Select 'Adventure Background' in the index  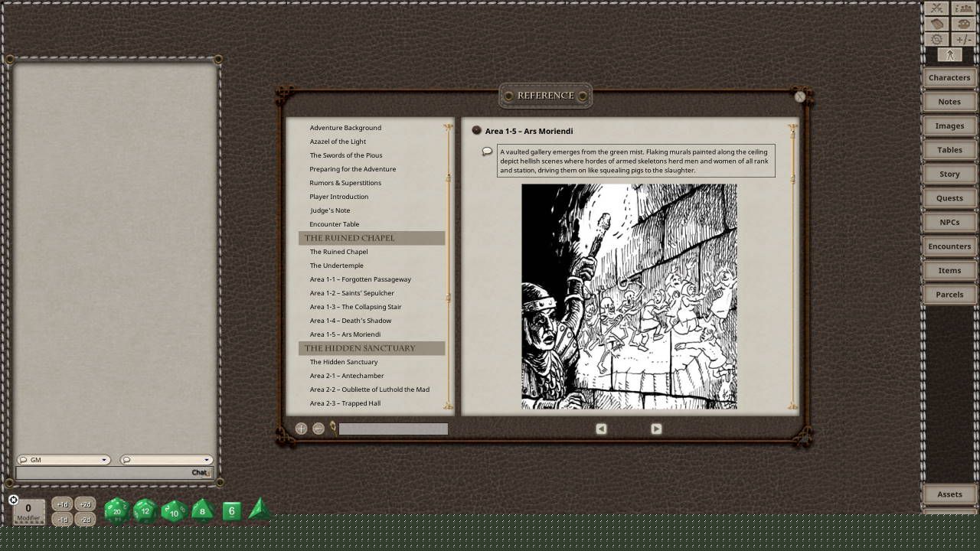(x=345, y=128)
